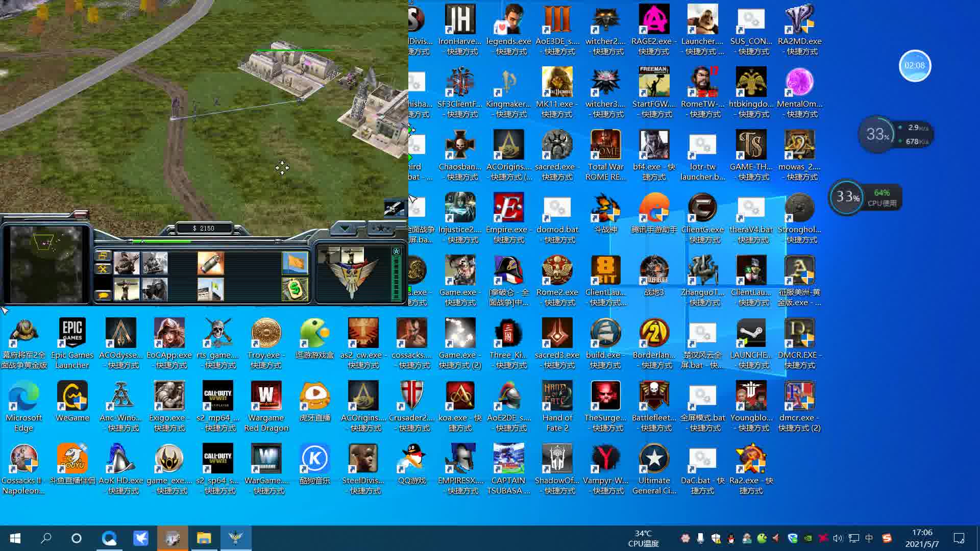Click the 64% CPU usage monitor widget
The height and width of the screenshot is (551, 980).
[865, 197]
